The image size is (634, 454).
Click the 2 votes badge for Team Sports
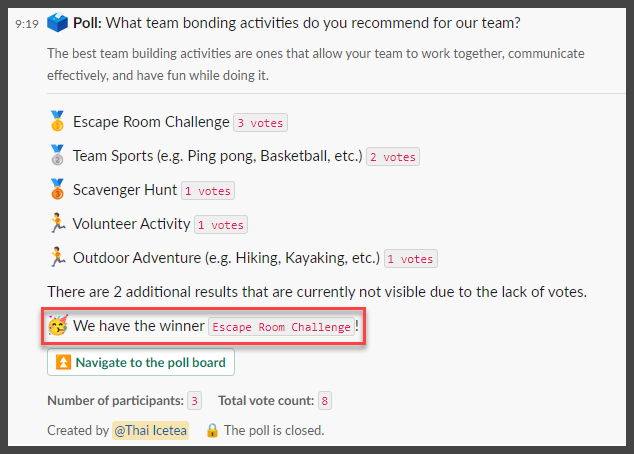(x=393, y=156)
